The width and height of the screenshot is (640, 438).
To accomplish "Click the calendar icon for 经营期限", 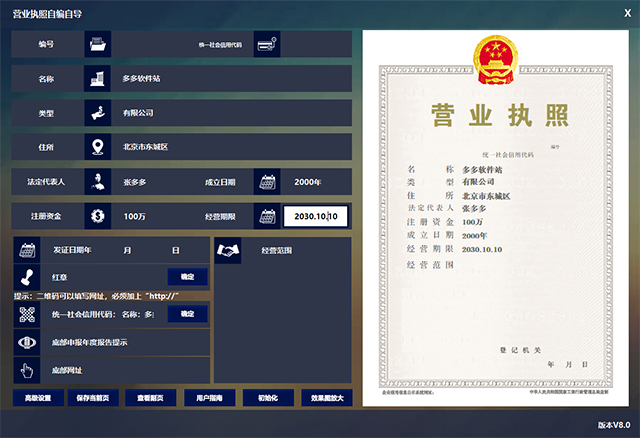I will (x=267, y=216).
